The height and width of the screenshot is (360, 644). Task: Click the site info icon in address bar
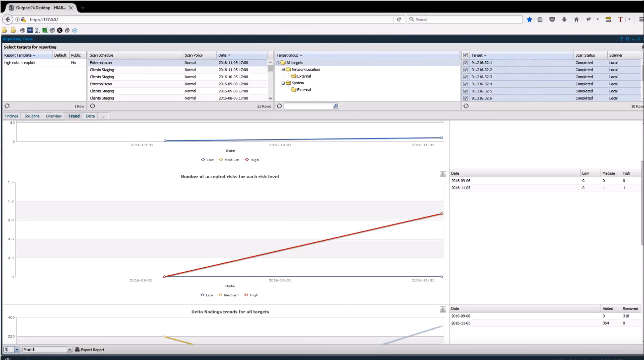click(x=18, y=20)
